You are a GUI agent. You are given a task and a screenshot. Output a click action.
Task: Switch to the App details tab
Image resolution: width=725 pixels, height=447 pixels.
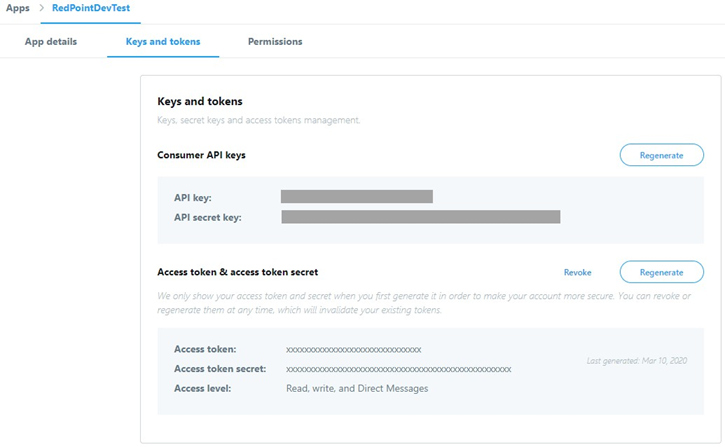(x=50, y=42)
